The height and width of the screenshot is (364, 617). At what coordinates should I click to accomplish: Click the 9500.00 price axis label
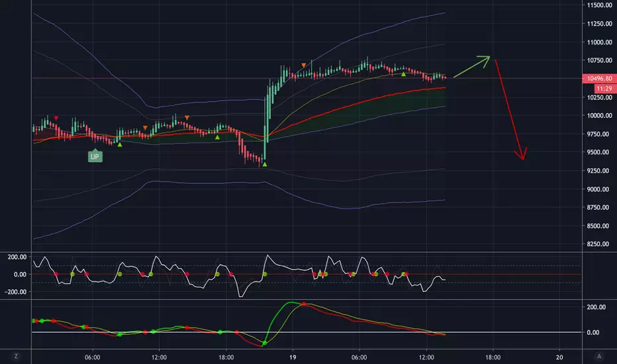599,152
